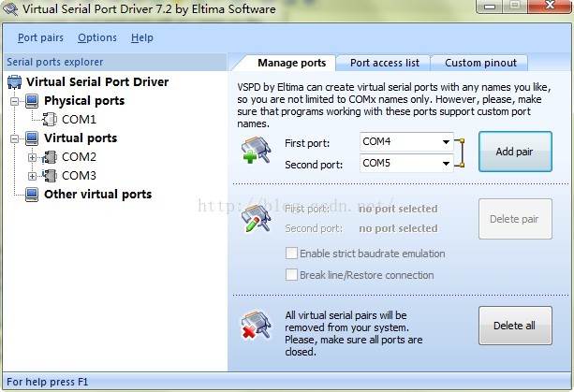Viewport: 574px width, 392px height.
Task: Click the Virtual ports computer icon
Action: coord(32,138)
